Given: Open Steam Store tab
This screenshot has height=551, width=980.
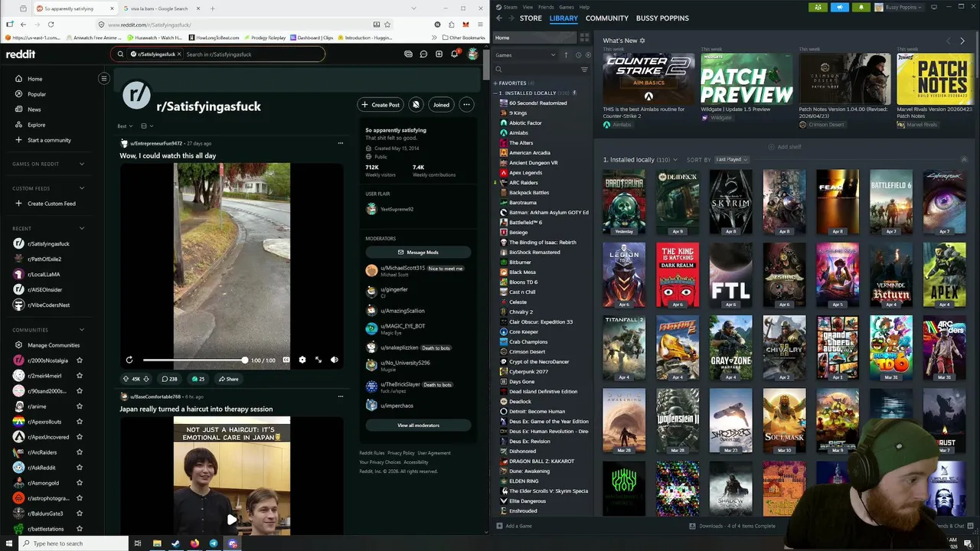Looking at the screenshot, I should [x=531, y=18].
